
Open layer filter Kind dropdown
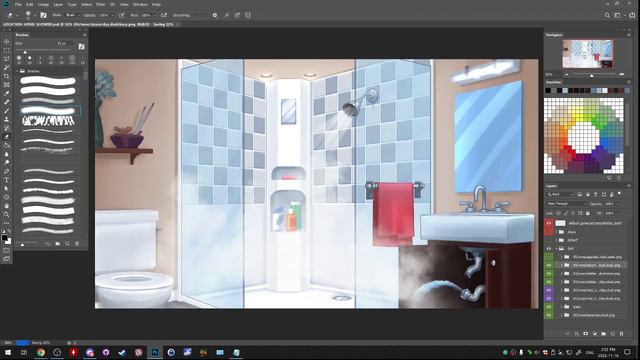(561, 195)
